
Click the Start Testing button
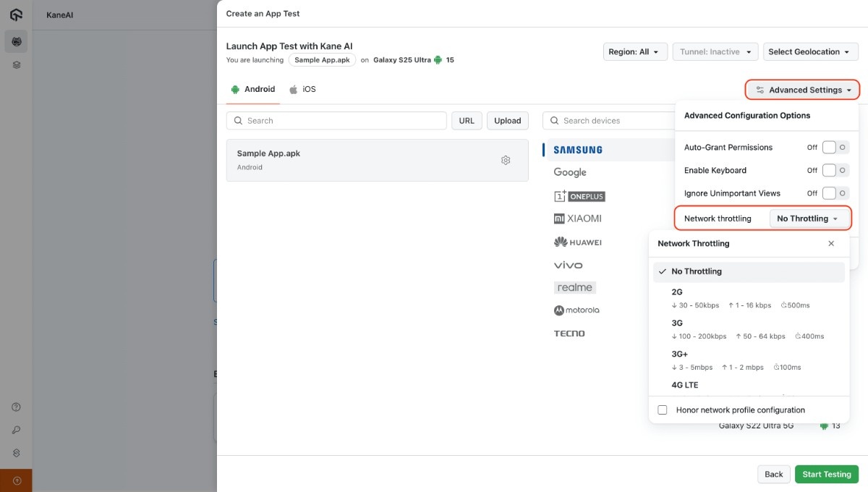826,475
